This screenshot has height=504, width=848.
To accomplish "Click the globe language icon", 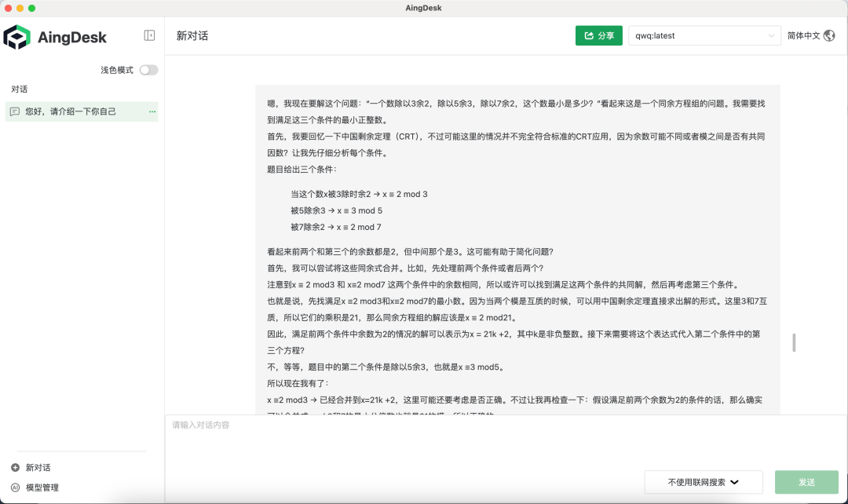I will (x=829, y=35).
